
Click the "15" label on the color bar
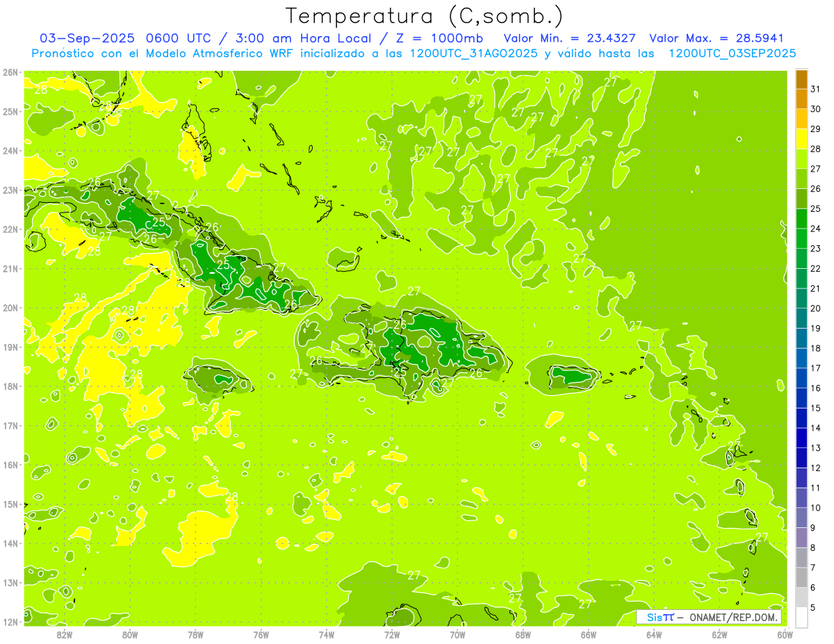[x=815, y=408]
